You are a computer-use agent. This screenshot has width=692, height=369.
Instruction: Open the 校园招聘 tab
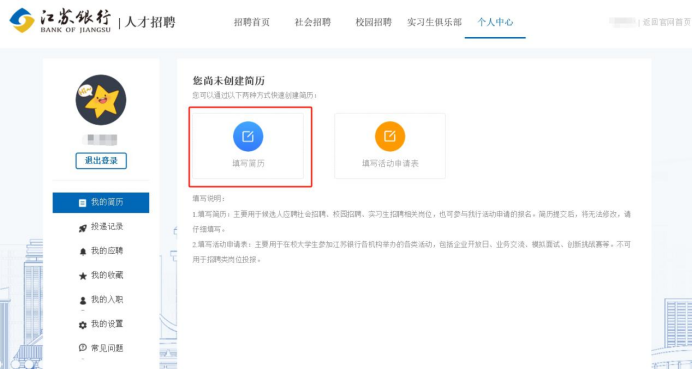[x=373, y=22]
